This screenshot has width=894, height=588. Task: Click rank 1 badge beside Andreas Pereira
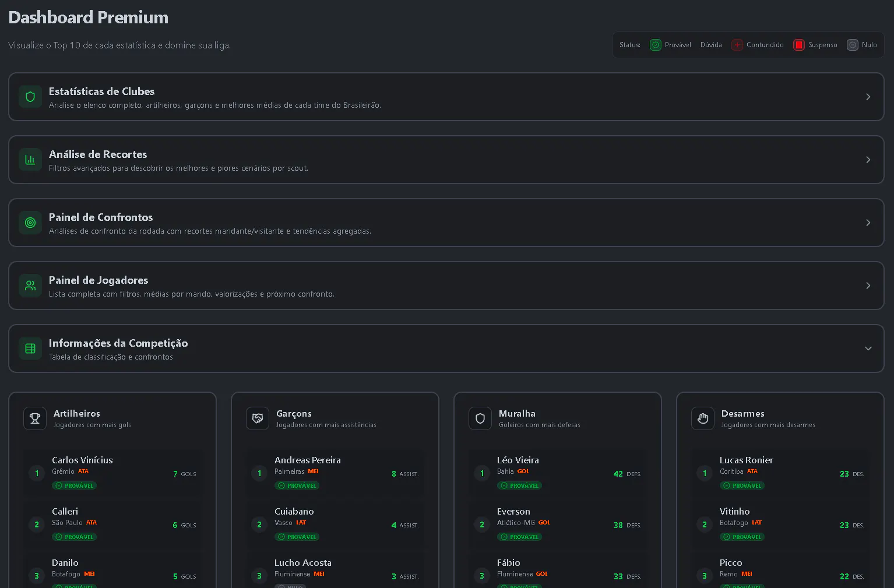tap(259, 473)
